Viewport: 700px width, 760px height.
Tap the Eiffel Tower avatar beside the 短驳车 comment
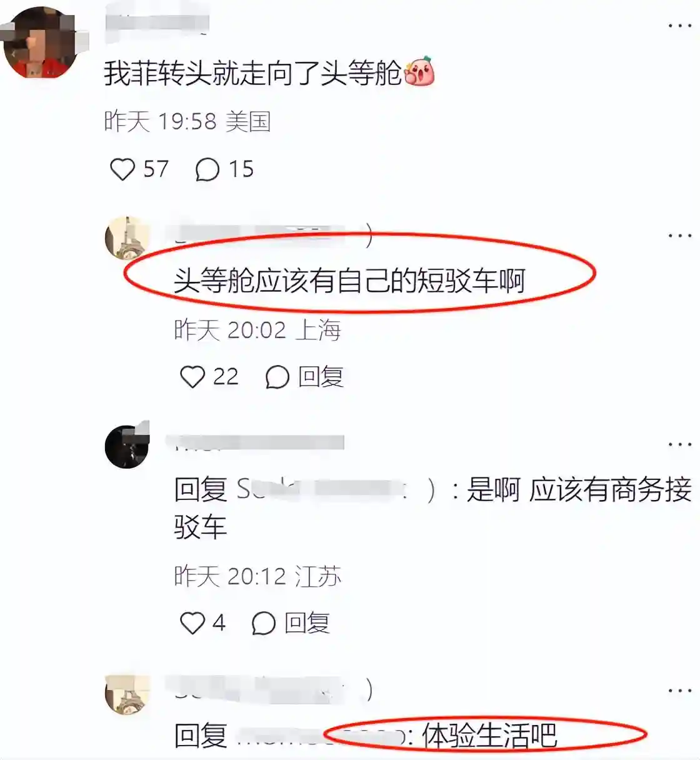tap(128, 238)
